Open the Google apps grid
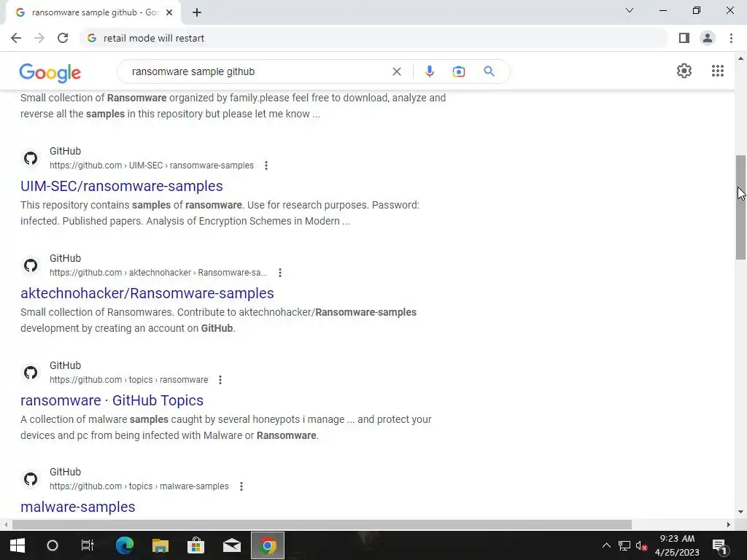This screenshot has width=747, height=560. pyautogui.click(x=718, y=71)
